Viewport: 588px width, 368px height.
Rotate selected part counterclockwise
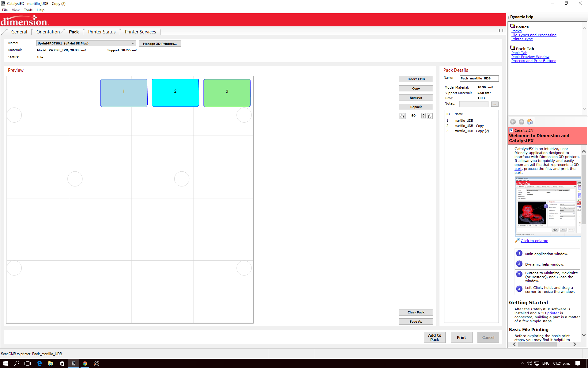tap(402, 116)
